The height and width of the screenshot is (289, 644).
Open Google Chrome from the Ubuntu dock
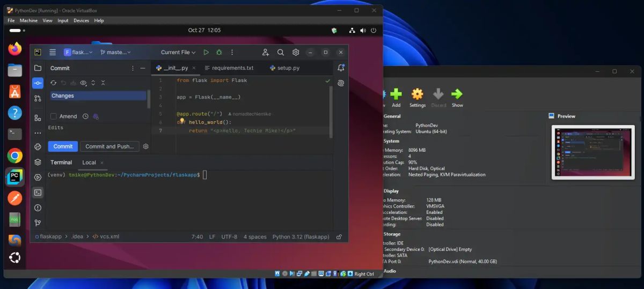pyautogui.click(x=15, y=156)
